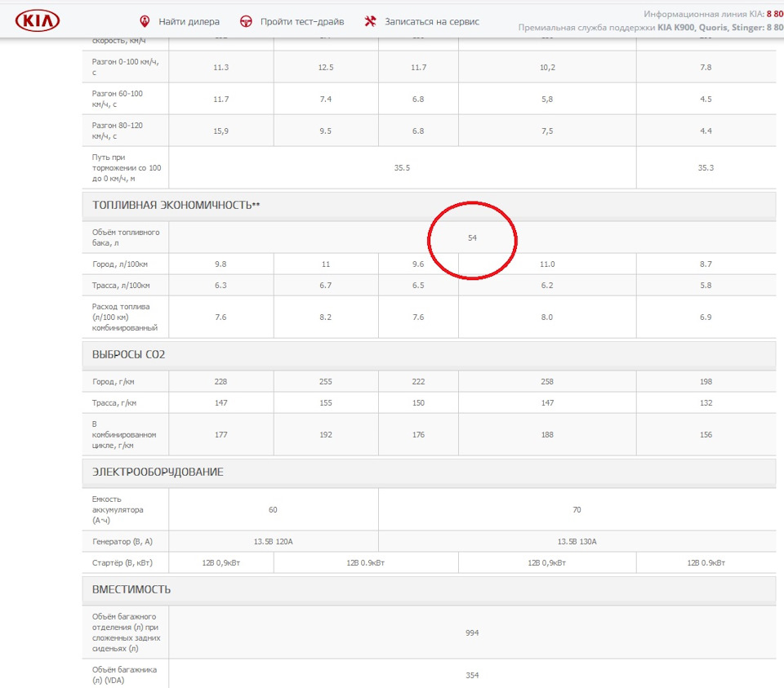Open the Пройти тест-драйв link
This screenshot has width=784, height=688.
(302, 21)
